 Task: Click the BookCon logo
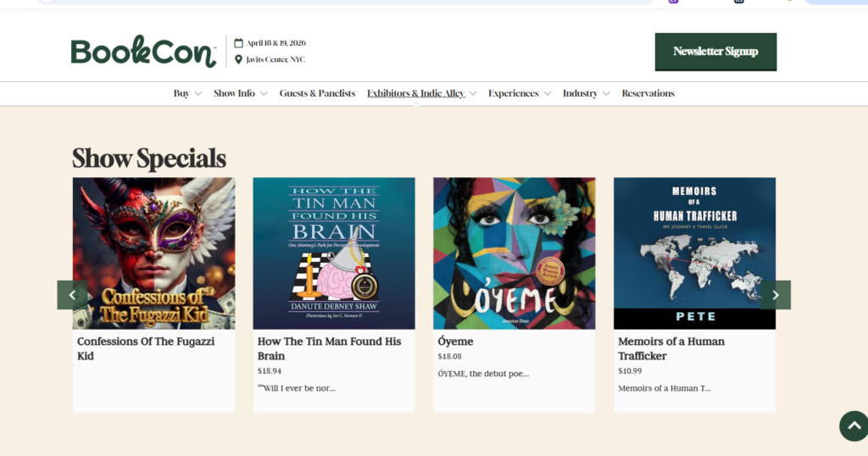(x=143, y=52)
